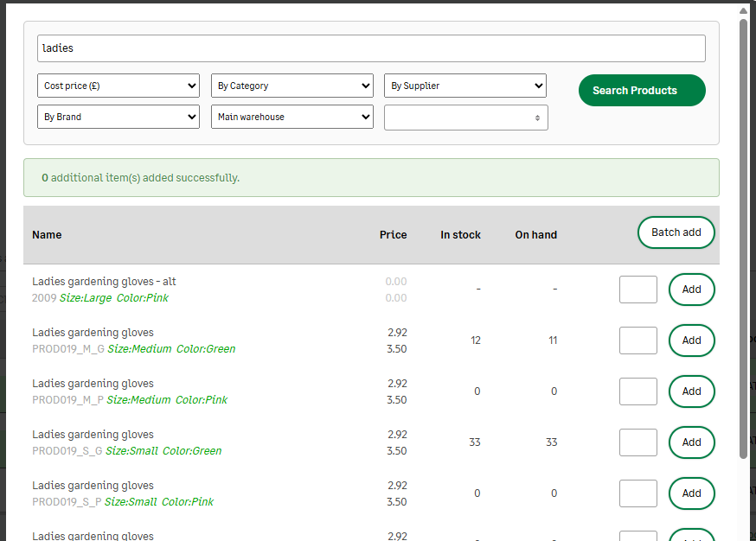Click in-stock value 12 for Medium Green
Viewport: 756px width, 541px height.
coord(476,341)
